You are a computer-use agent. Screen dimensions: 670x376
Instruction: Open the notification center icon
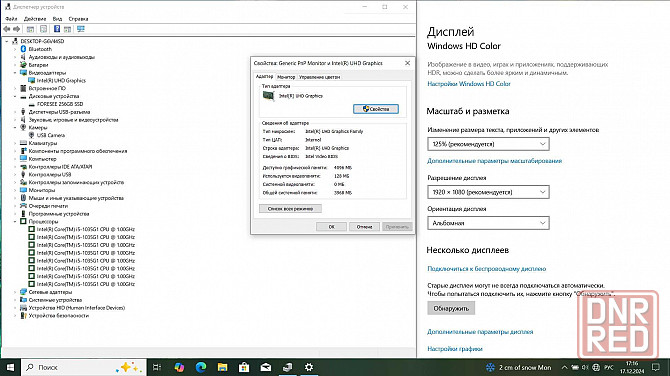point(656,367)
